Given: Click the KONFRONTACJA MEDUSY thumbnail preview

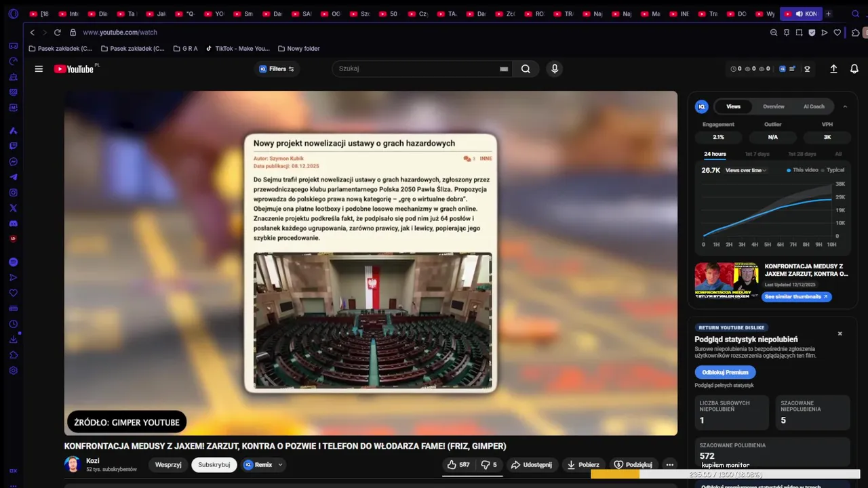Looking at the screenshot, I should click(x=726, y=281).
